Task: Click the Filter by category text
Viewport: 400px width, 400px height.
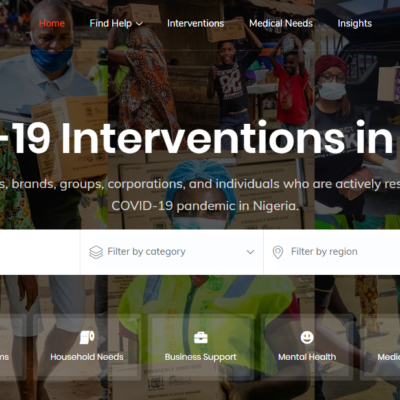Action: [146, 252]
